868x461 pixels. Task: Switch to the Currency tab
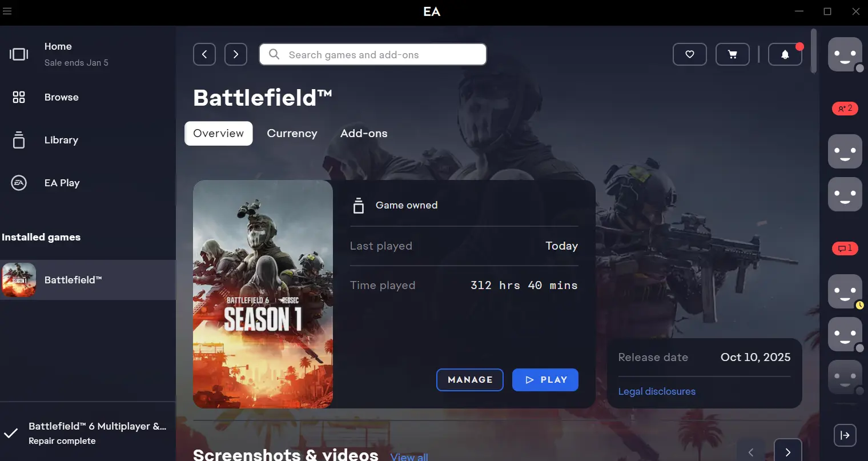(292, 133)
